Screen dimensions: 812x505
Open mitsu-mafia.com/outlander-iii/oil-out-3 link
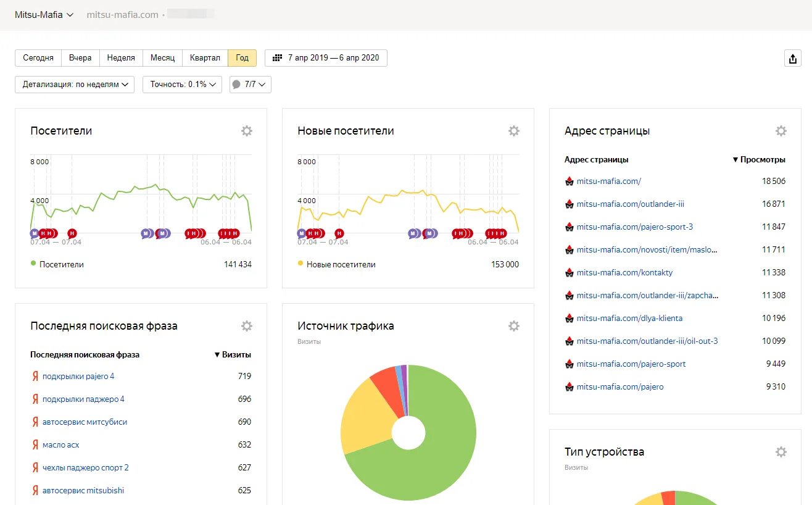pyautogui.click(x=647, y=341)
